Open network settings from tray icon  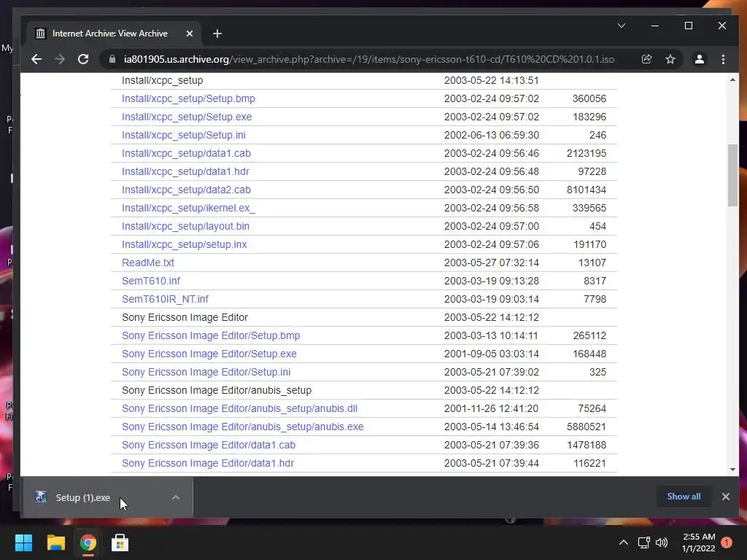click(x=643, y=542)
